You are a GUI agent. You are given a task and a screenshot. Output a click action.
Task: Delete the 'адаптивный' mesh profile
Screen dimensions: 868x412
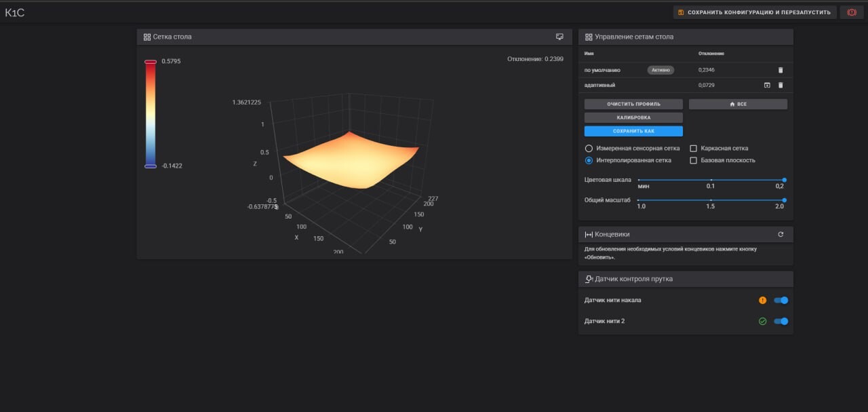[781, 85]
